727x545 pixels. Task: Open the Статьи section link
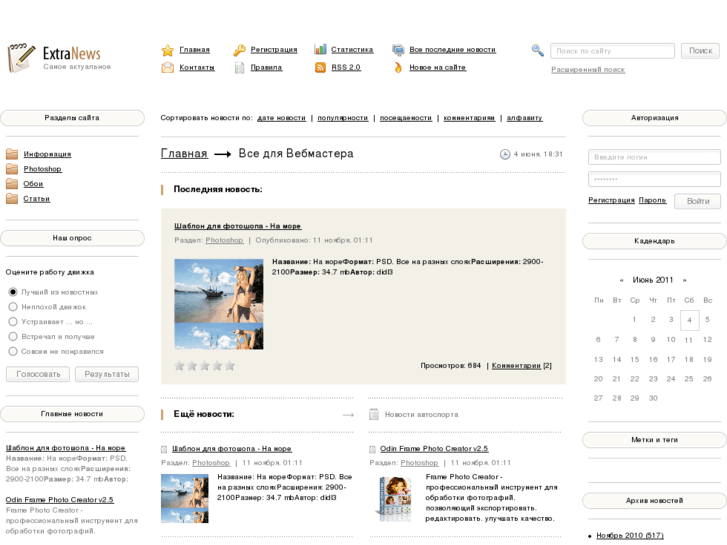[x=37, y=199]
